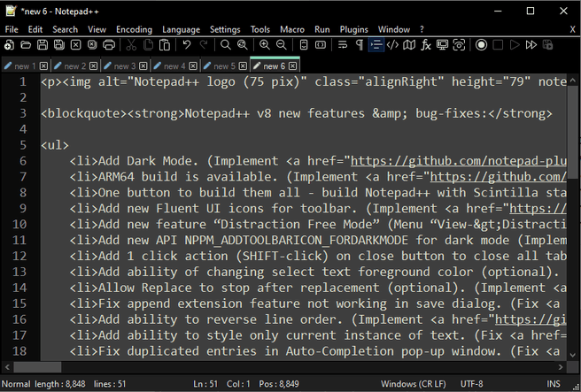Zoom in on text toolbar icon
581x392 pixels.
pyautogui.click(x=265, y=45)
